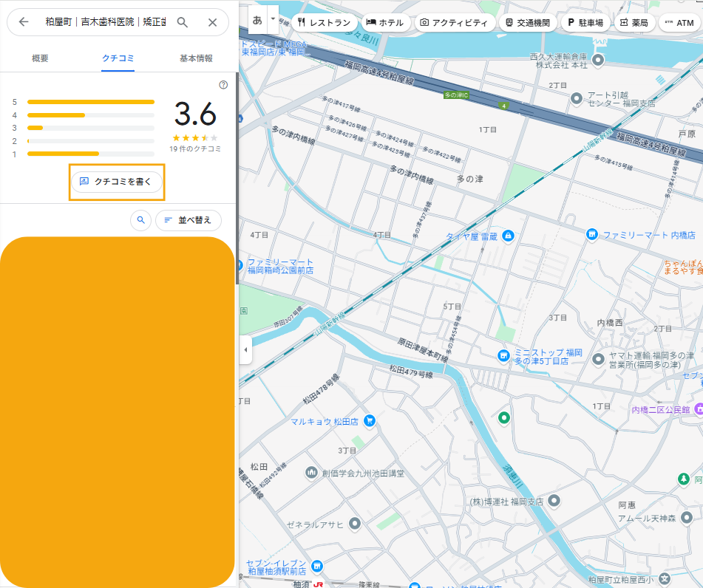
Task: Switch to the 基本情報 tab
Action: [x=196, y=58]
